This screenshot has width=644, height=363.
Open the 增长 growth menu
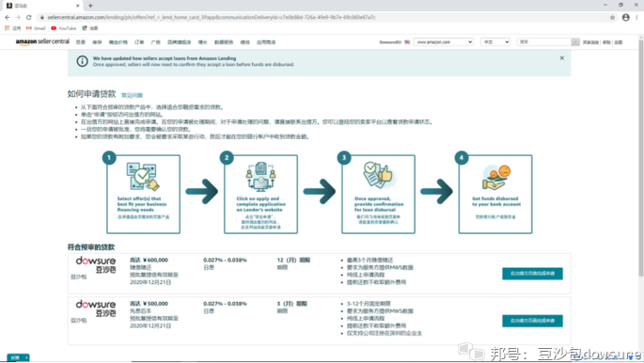[203, 42]
